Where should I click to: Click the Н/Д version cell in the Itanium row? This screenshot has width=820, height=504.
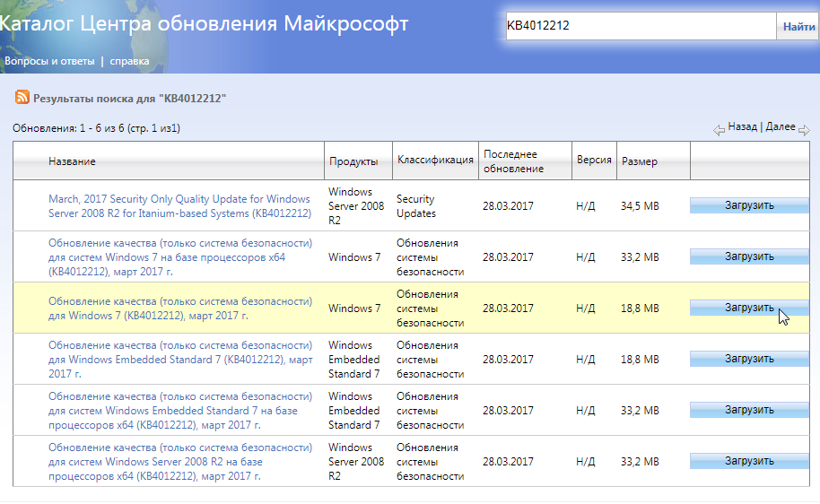(586, 206)
